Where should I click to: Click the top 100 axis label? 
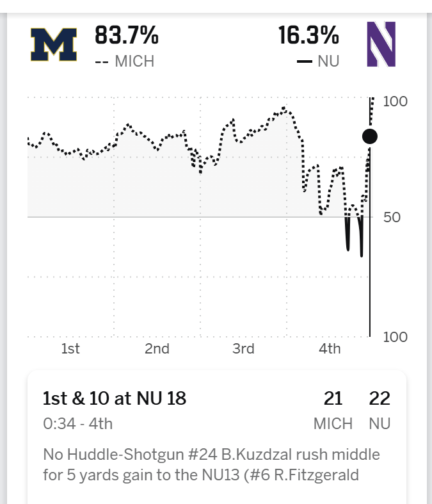tap(395, 101)
